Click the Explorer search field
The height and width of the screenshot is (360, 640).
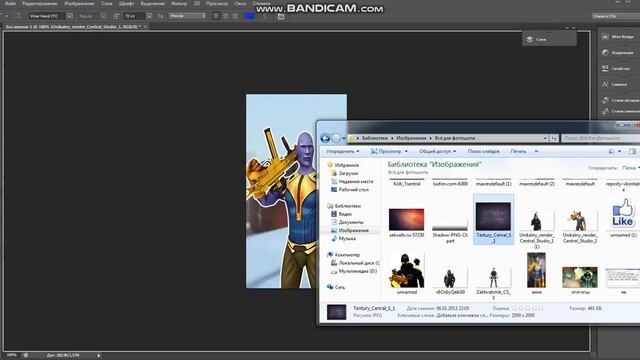(x=600, y=138)
